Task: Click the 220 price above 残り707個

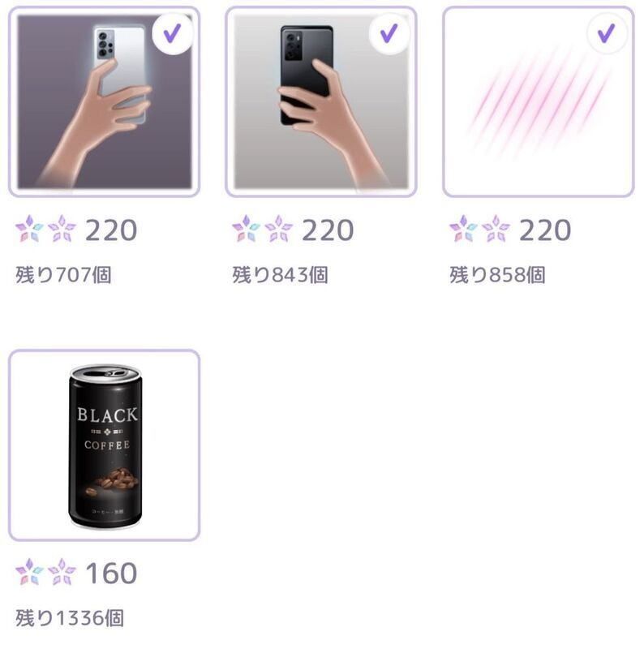Action: click(x=111, y=230)
